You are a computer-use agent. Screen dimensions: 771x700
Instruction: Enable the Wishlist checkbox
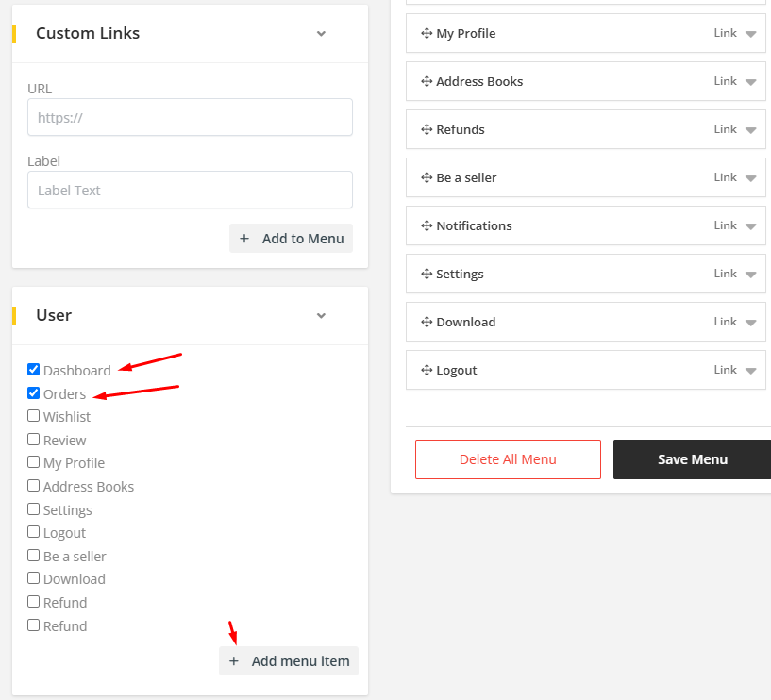coord(34,416)
